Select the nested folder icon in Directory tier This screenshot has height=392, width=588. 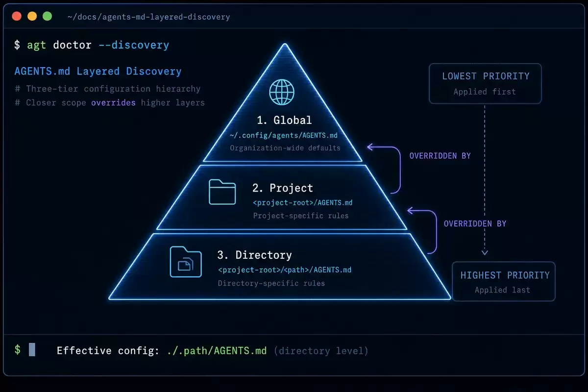186,262
